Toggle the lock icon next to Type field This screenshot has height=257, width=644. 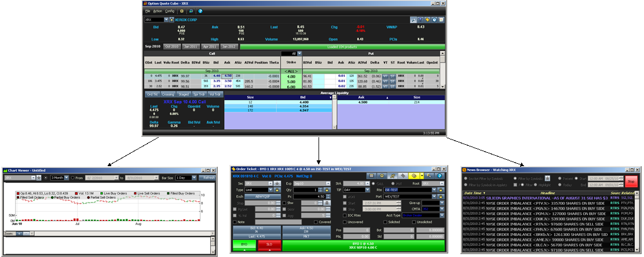(277, 190)
